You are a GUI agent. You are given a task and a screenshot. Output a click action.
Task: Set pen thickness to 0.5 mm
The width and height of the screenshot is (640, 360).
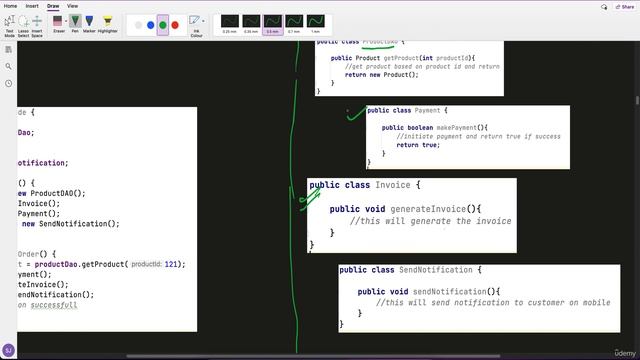(x=273, y=24)
